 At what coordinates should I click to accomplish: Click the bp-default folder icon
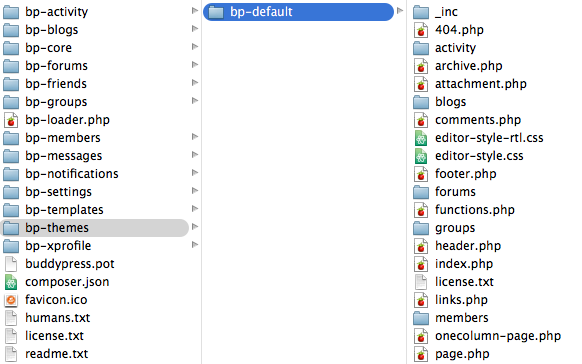click(x=216, y=12)
